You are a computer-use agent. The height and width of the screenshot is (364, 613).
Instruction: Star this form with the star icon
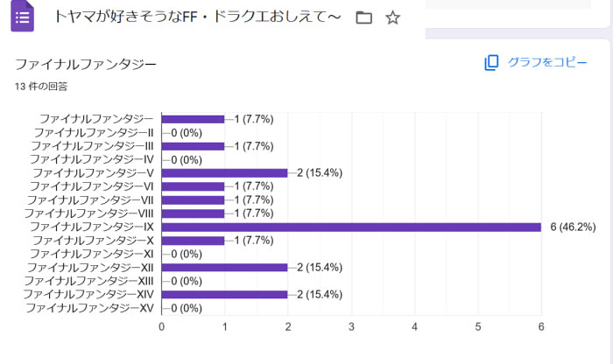pyautogui.click(x=392, y=17)
